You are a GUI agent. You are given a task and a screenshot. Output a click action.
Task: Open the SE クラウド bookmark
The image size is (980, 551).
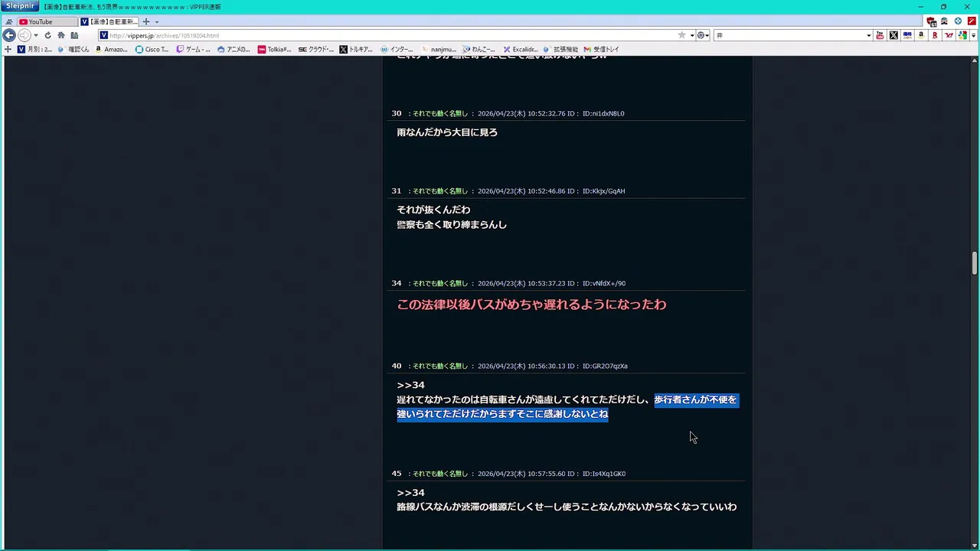coord(315,49)
